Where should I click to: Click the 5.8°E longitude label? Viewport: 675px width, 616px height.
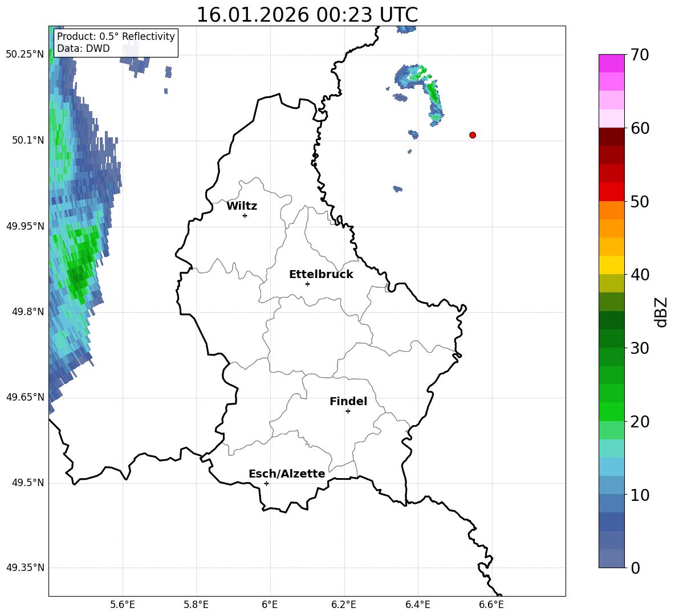click(196, 605)
